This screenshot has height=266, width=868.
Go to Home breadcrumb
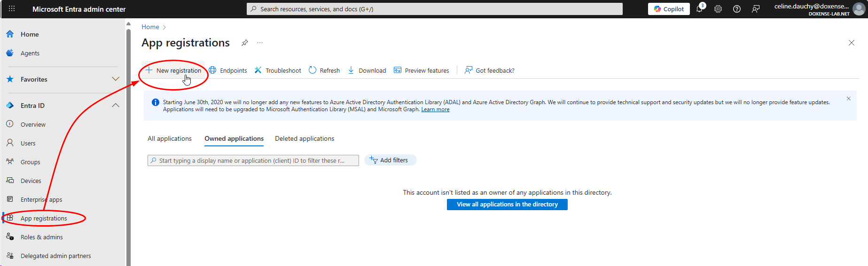[x=150, y=27]
